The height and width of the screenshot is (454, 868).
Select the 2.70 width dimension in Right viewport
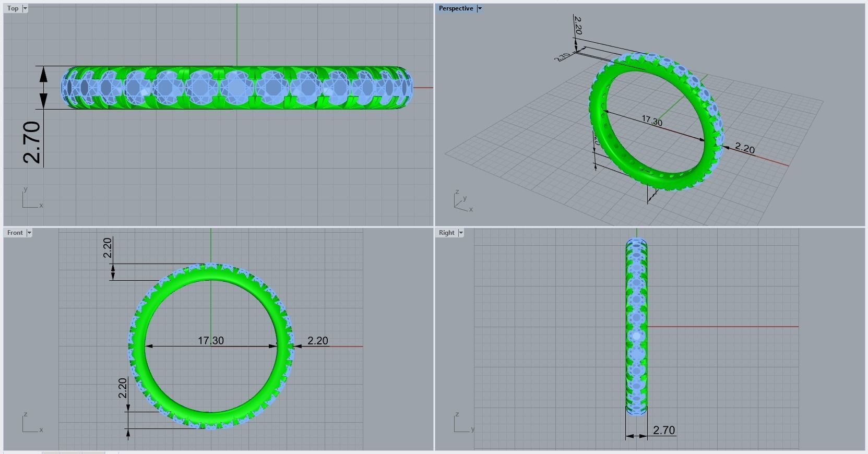[x=664, y=430]
